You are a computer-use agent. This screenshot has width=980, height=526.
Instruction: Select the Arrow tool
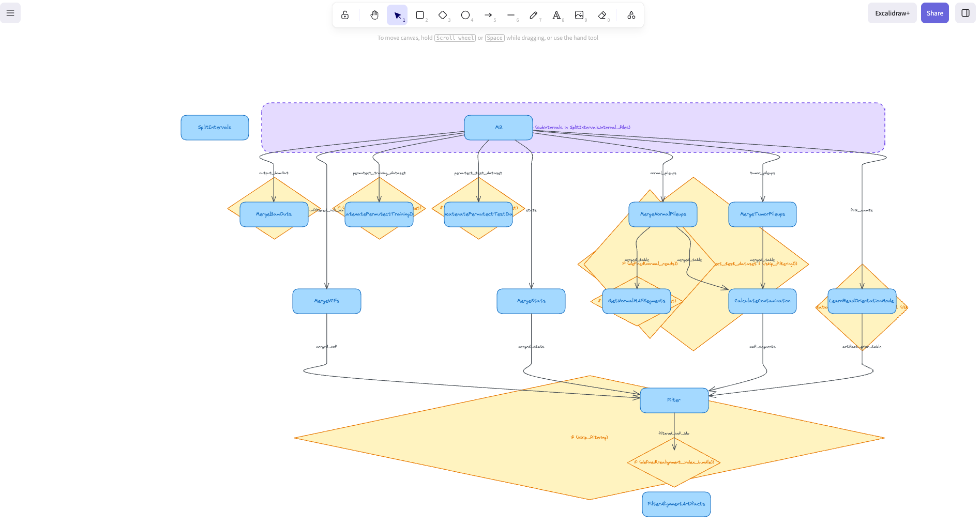coord(488,14)
